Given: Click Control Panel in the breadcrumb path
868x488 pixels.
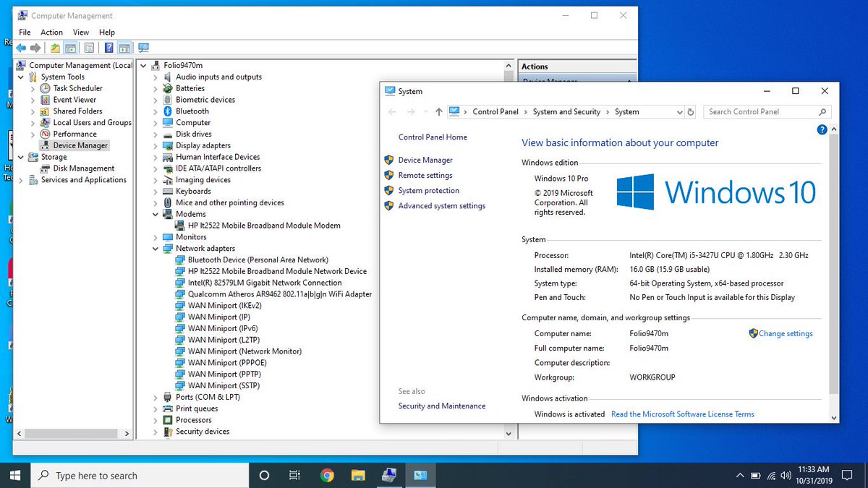Looking at the screenshot, I should (x=495, y=112).
